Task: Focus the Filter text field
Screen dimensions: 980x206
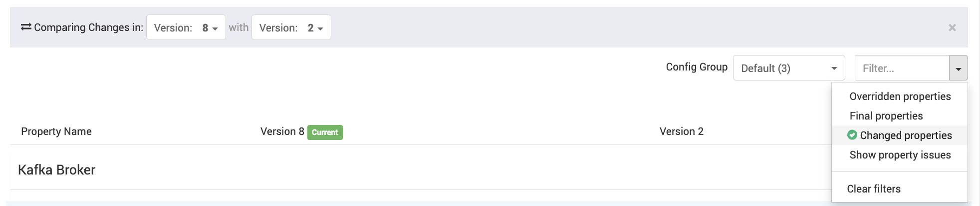Action: tap(902, 68)
